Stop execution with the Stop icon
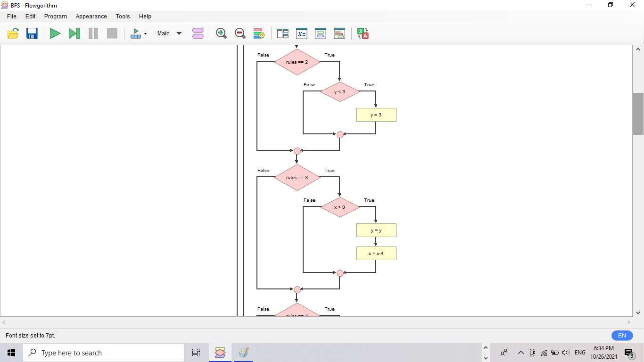The image size is (644, 362). click(112, 33)
